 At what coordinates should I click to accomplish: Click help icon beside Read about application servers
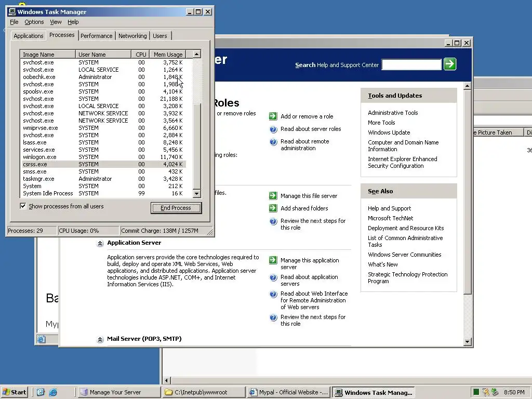[273, 277]
